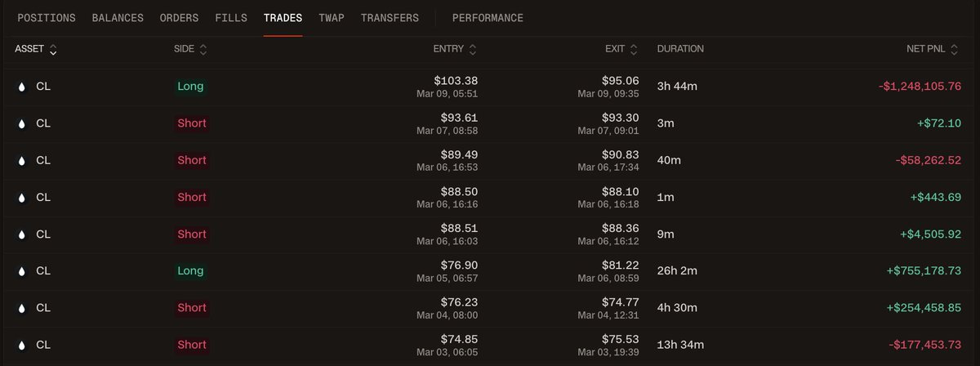Image resolution: width=980 pixels, height=366 pixels.
Task: Click the oil drop icon in $89.49 entry row
Action: tap(21, 160)
